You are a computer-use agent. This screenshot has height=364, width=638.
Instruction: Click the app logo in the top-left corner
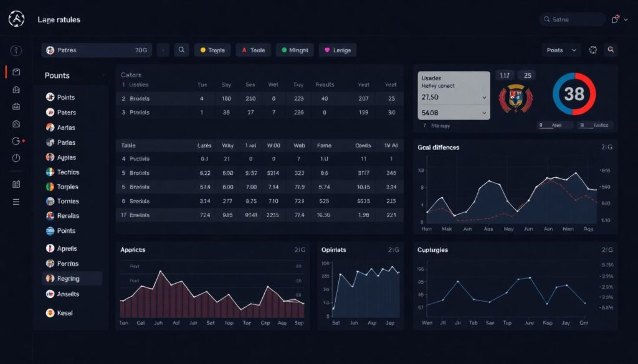pos(16,20)
